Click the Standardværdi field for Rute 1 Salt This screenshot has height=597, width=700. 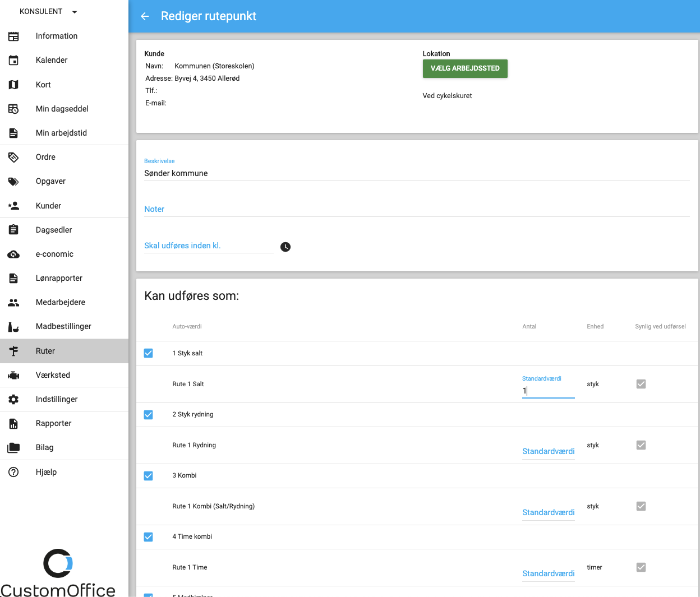point(548,391)
